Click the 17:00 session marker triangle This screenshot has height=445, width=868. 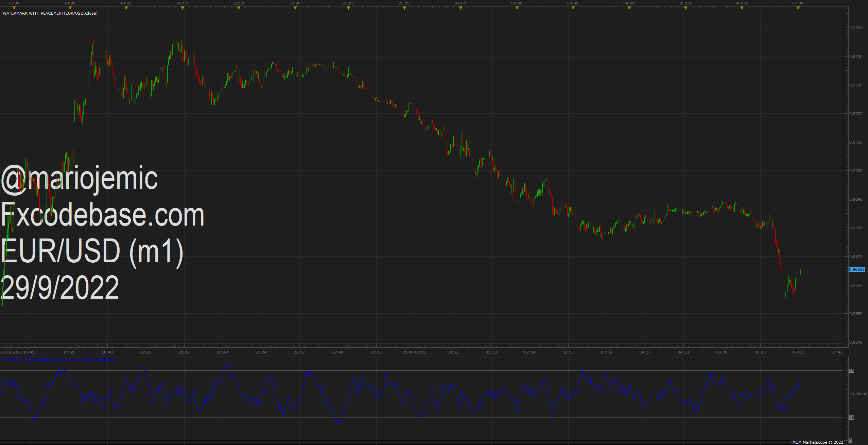(14, 8)
